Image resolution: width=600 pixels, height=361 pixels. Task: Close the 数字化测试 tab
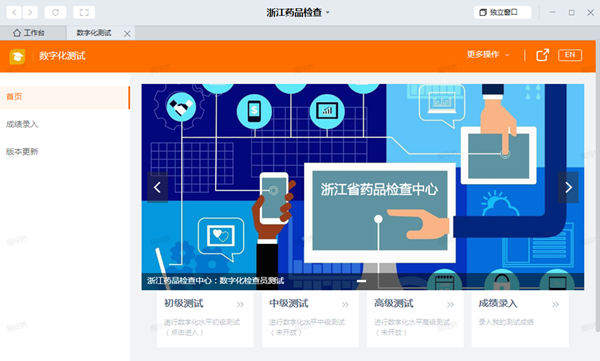[127, 34]
